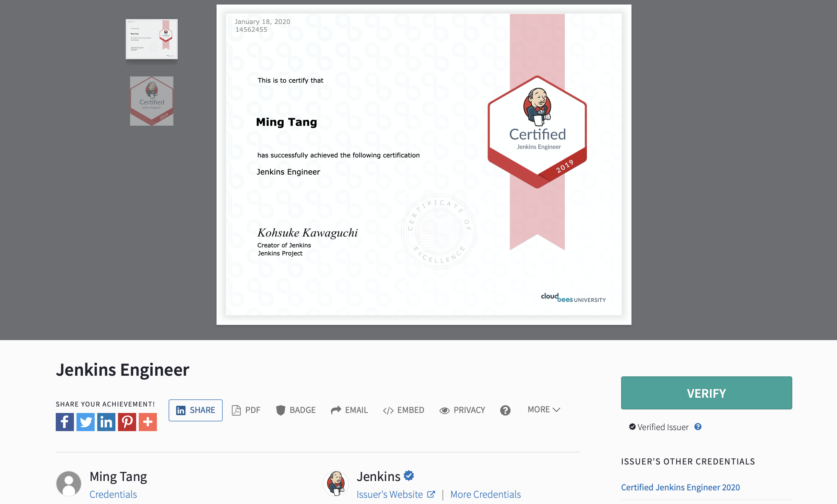This screenshot has height=504, width=837.
Task: Click the VERIFY button
Action: [x=706, y=393]
